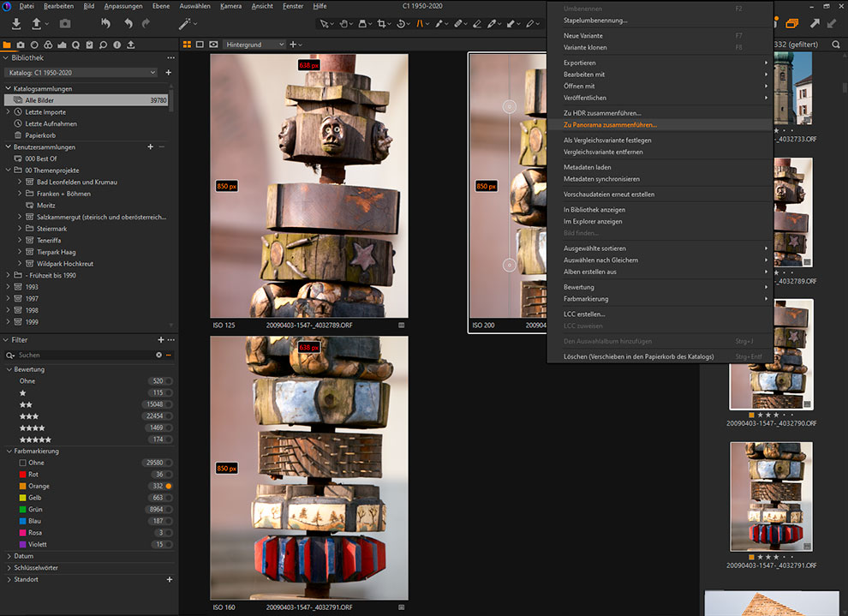
Task: Click the Gelb yellow color swatch
Action: [23, 498]
